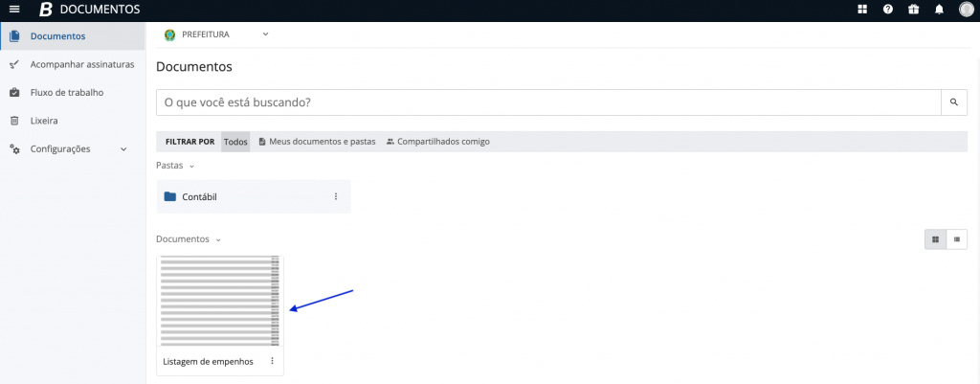Filter by Compartilhados comigo
Viewport: 980px width, 384px height.
[x=438, y=142]
